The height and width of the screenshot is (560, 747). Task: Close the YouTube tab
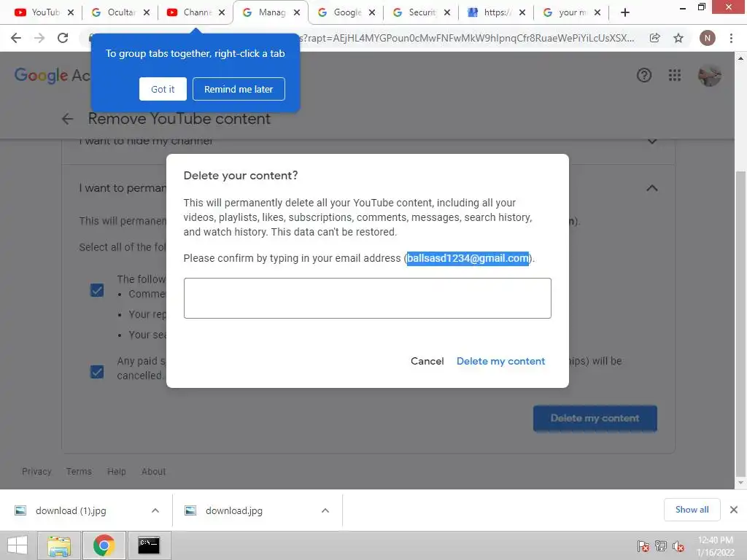(x=71, y=13)
